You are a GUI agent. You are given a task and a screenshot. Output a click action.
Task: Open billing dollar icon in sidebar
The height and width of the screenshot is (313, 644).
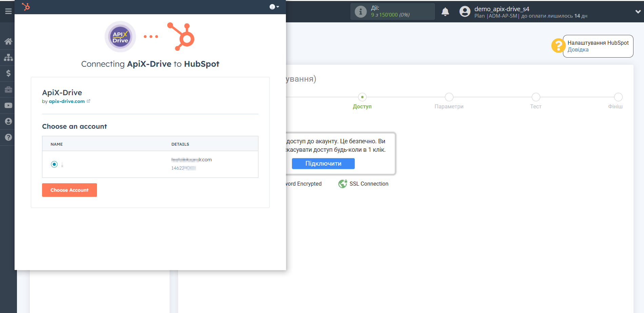[8, 73]
